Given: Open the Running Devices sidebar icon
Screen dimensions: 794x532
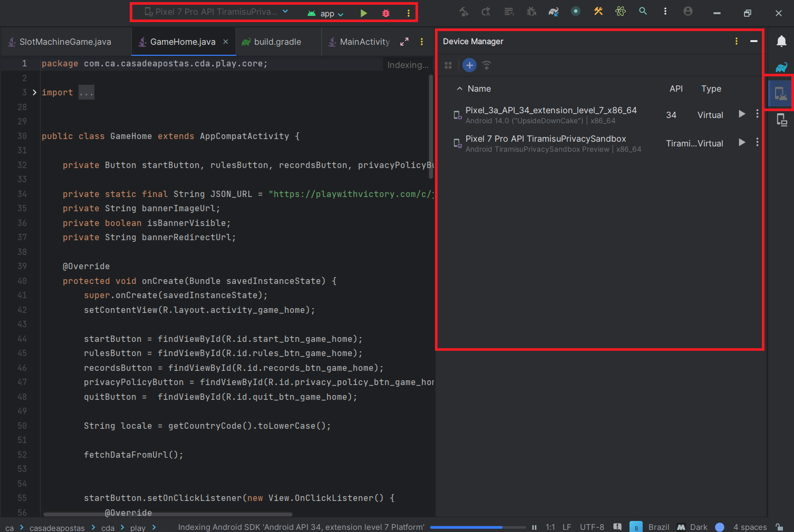Looking at the screenshot, I should point(782,119).
